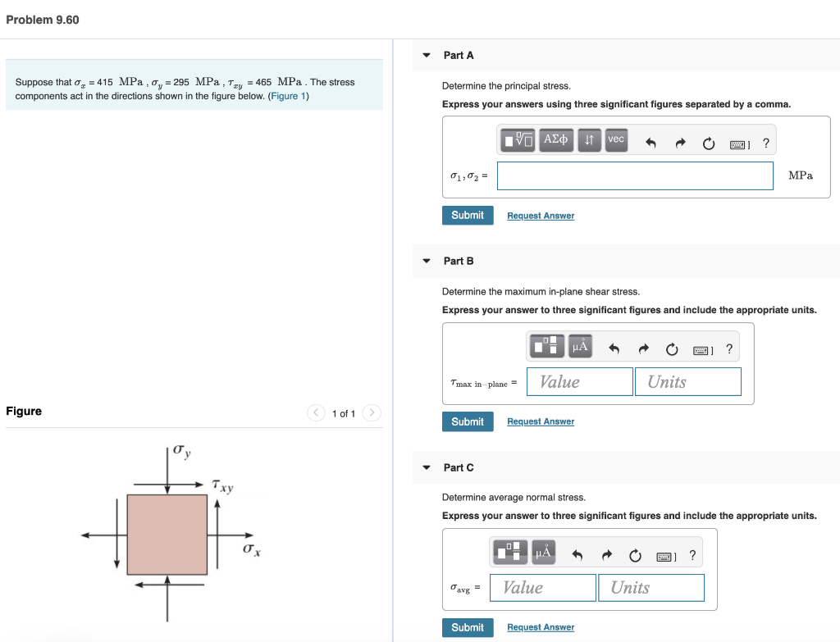
Task: Click the Value field in Part B
Action: tap(579, 381)
